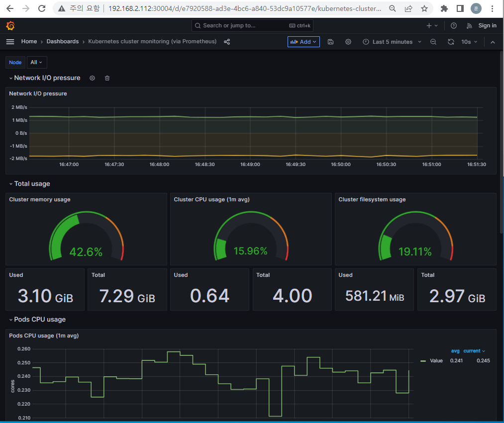Click Cluster CPU usage gauge 15.96%
The width and height of the screenshot is (504, 423).
click(251, 236)
